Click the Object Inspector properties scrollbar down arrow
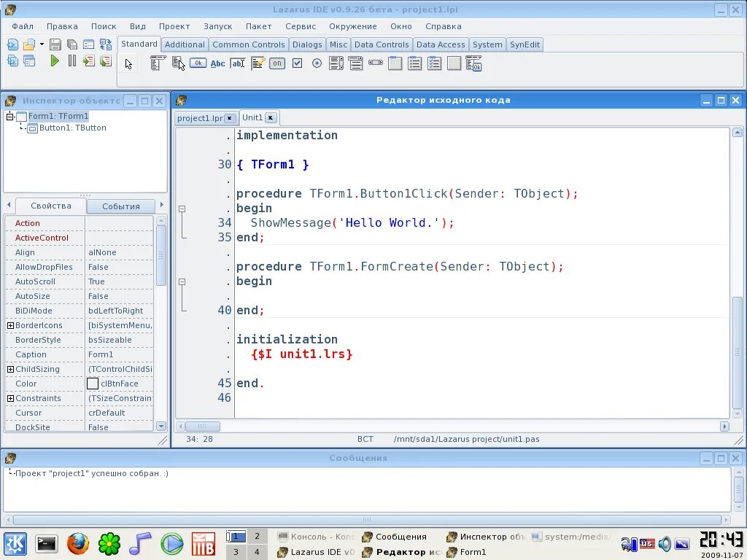The width and height of the screenshot is (747, 560). 161,426
